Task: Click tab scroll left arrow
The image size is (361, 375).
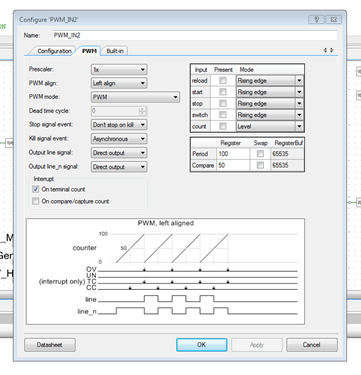Action: (x=325, y=50)
